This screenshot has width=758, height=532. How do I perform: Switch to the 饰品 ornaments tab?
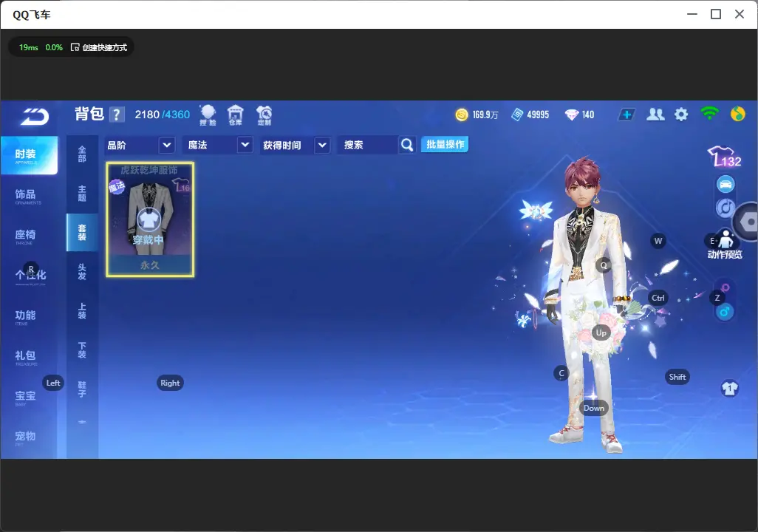tap(29, 195)
